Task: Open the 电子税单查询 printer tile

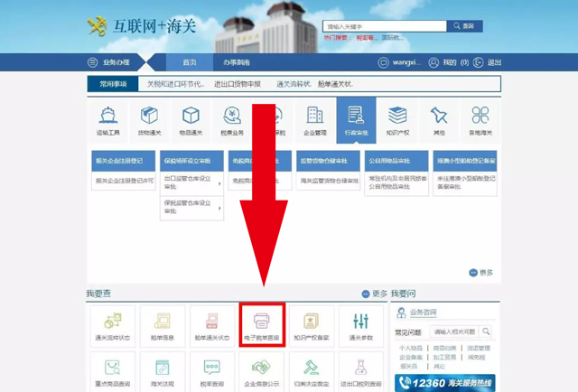Action: coord(262,325)
